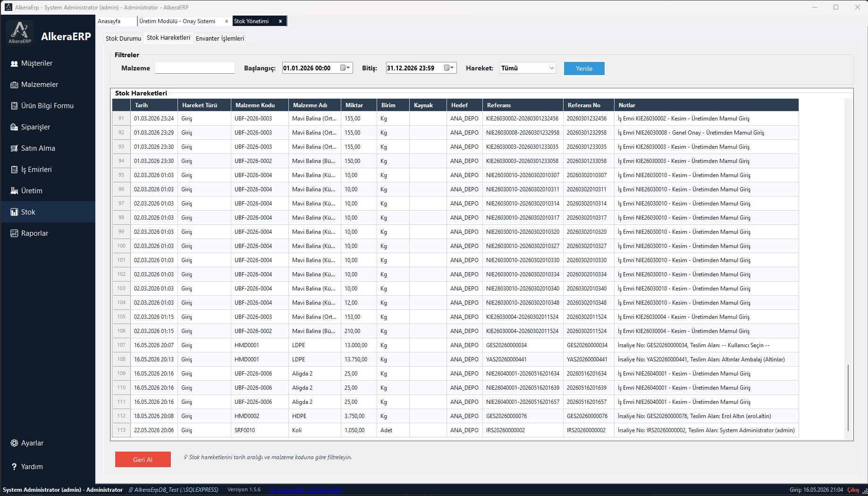
Task: Sort by the Kaynak column header
Action: click(x=428, y=105)
